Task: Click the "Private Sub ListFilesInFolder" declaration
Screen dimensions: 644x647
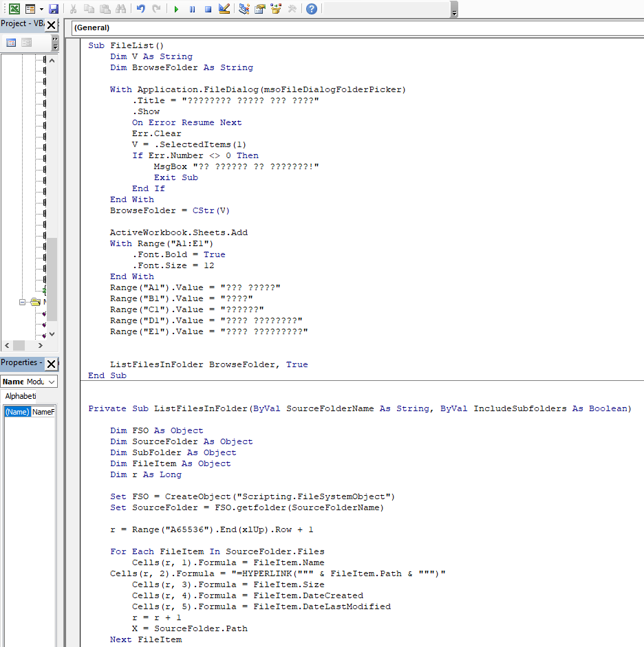Action: (360, 408)
